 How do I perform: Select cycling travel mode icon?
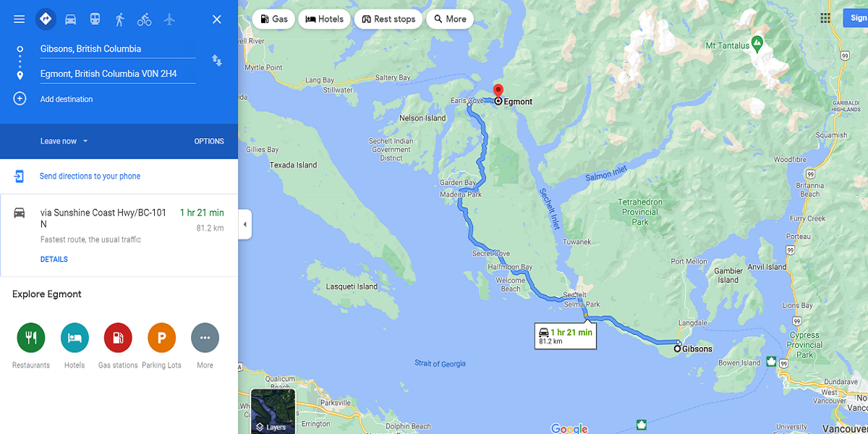pyautogui.click(x=145, y=20)
